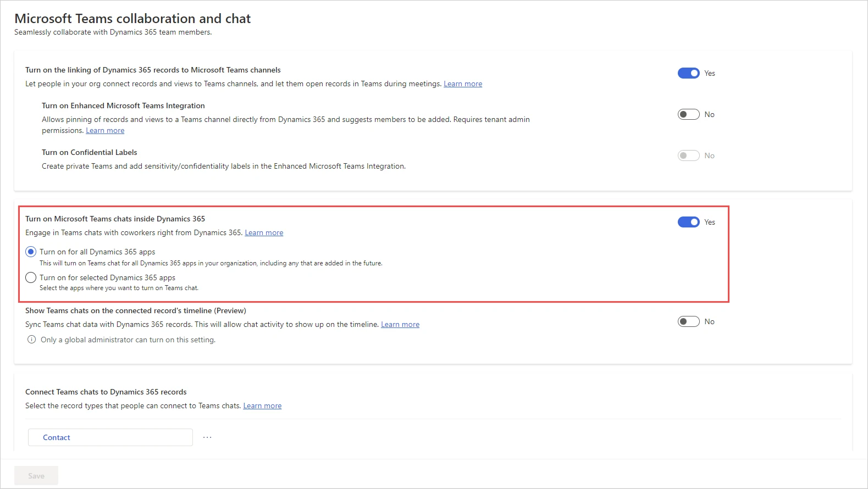This screenshot has height=489, width=868.
Task: Click 'Seamlessly collaborate with Dynamics 365 team members' subtitle
Action: pyautogui.click(x=113, y=32)
